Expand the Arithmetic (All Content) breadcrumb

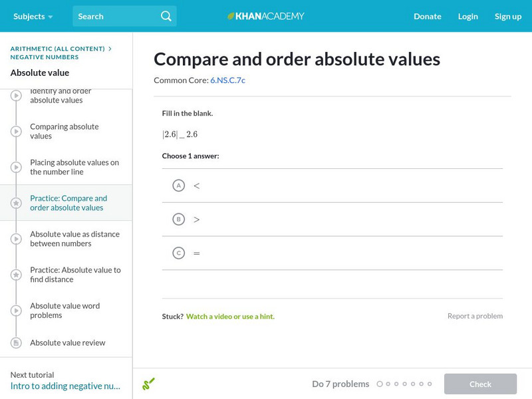tap(58, 49)
